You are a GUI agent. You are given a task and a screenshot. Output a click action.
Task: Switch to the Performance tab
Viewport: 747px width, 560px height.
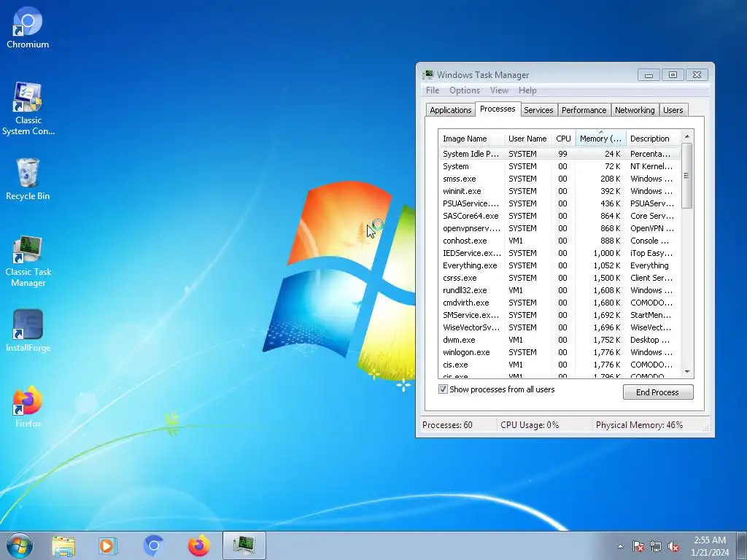click(584, 110)
